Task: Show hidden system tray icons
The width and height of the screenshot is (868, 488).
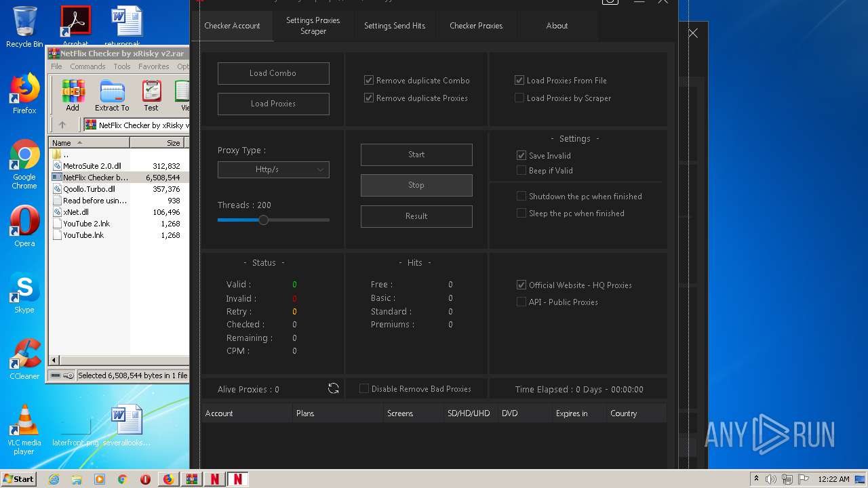Action: pyautogui.click(x=757, y=479)
